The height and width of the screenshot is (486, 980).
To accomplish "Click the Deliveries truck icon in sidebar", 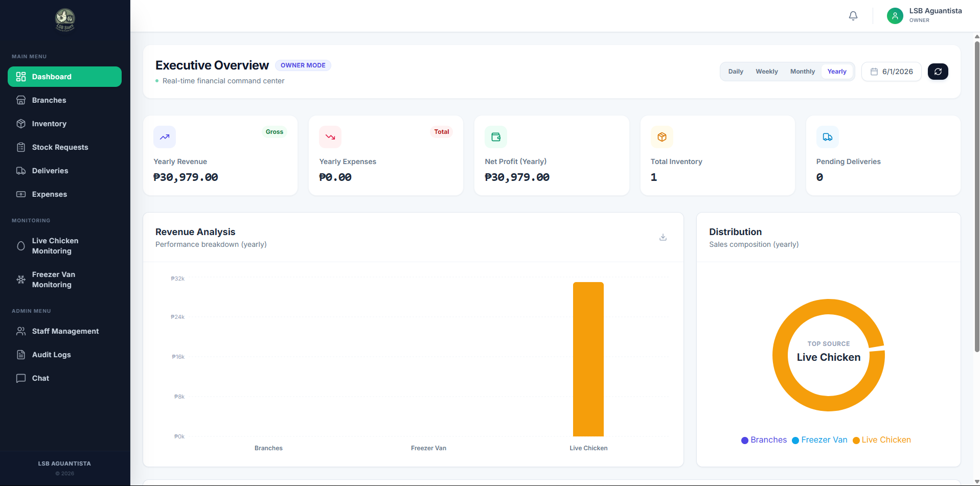I will [21, 171].
